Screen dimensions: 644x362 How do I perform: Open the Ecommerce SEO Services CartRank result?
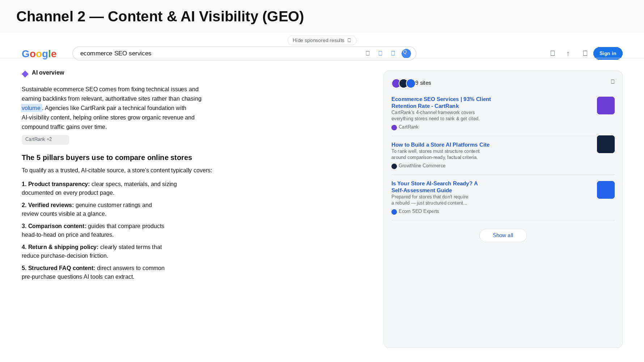coord(441,102)
